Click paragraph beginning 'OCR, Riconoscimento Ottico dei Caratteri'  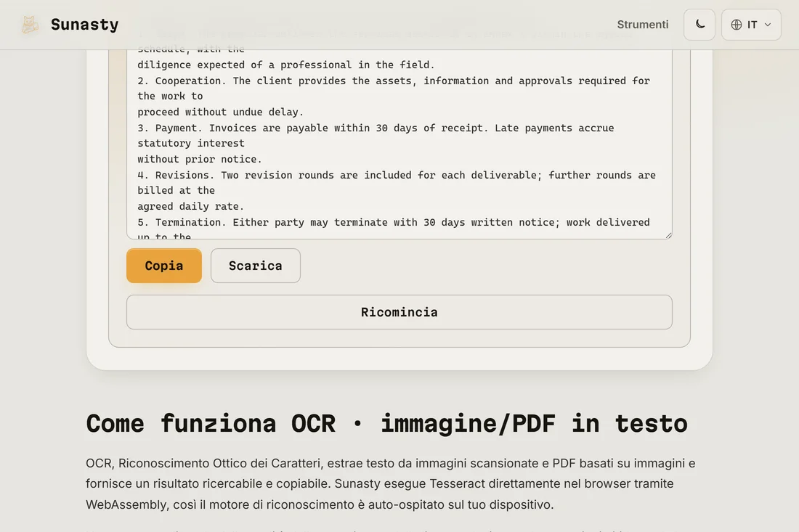click(x=391, y=483)
